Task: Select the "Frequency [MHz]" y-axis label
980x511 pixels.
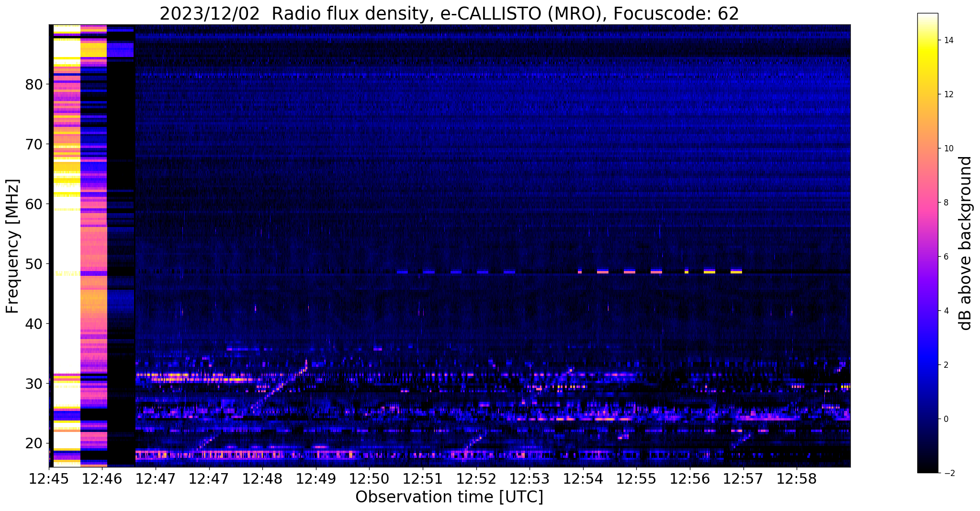Action: point(13,246)
